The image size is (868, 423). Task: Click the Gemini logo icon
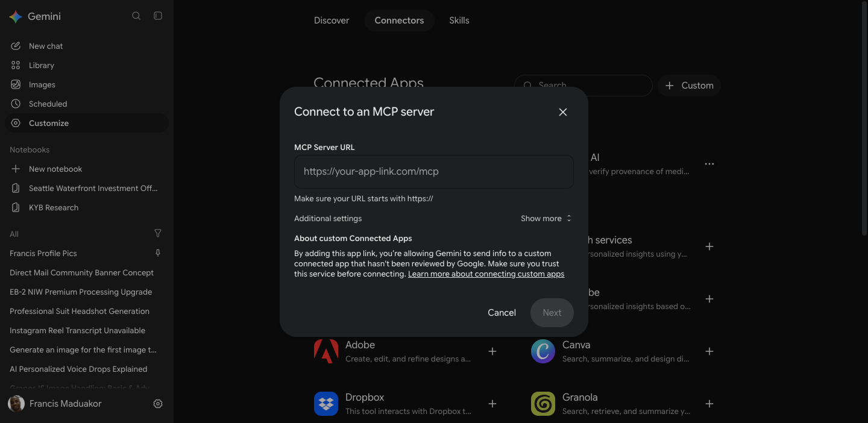(16, 16)
